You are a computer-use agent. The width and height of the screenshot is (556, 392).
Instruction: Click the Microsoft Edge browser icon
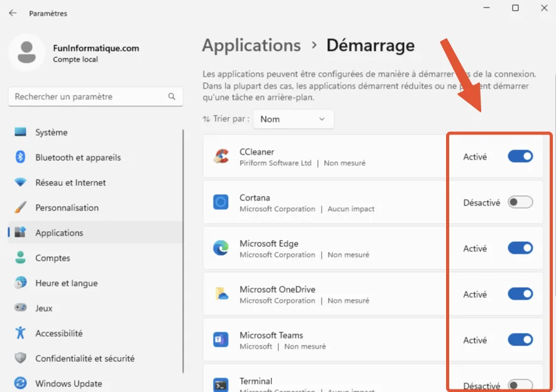click(222, 248)
